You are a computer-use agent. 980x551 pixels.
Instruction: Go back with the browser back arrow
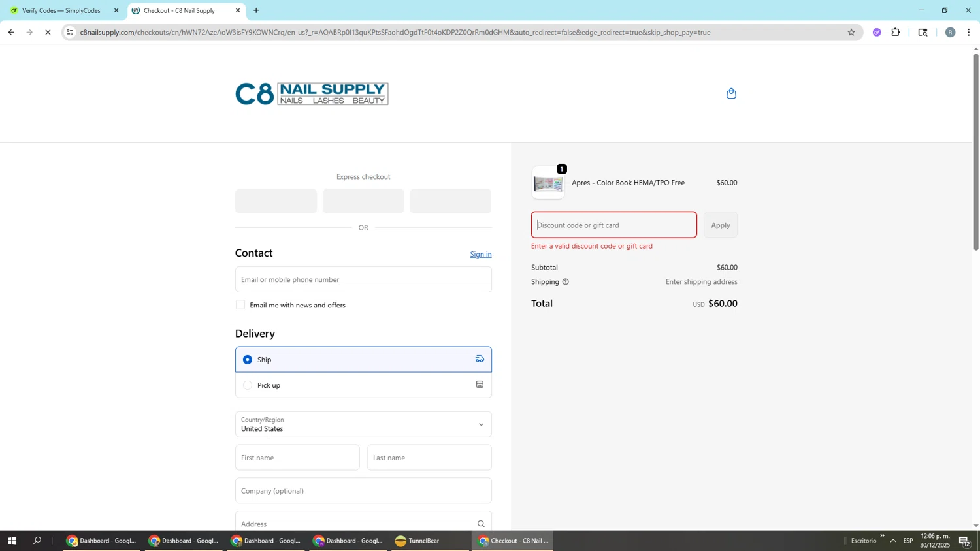pos(11,32)
